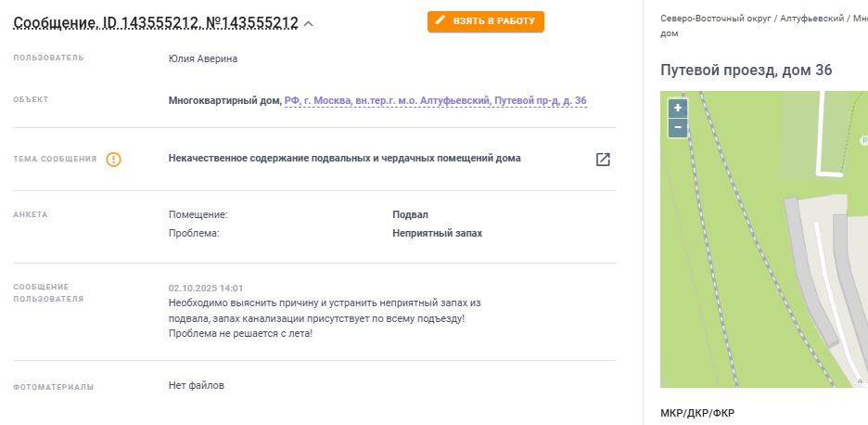Image resolution: width=868 pixels, height=425 pixels.
Task: Click the message ID 143555212 title
Action: 155,22
